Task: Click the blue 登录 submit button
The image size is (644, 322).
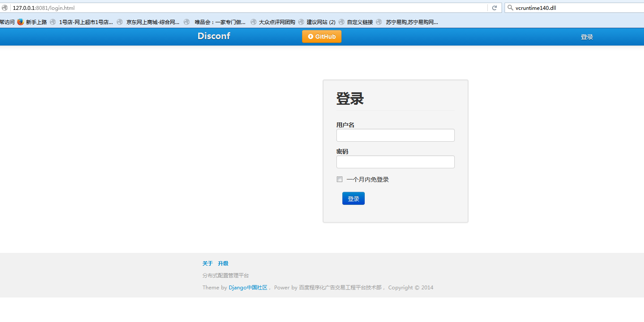Action: (353, 198)
